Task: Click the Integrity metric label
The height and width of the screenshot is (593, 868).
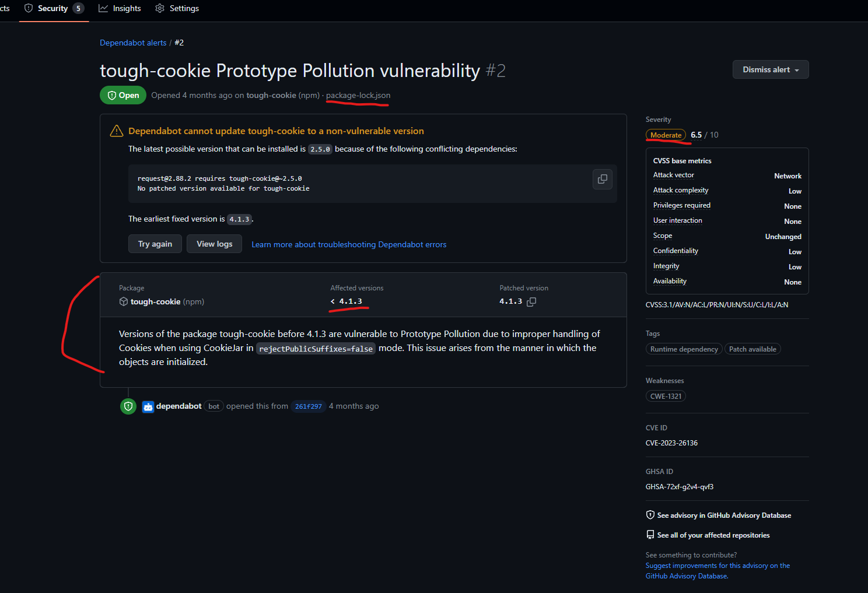Action: pos(666,266)
